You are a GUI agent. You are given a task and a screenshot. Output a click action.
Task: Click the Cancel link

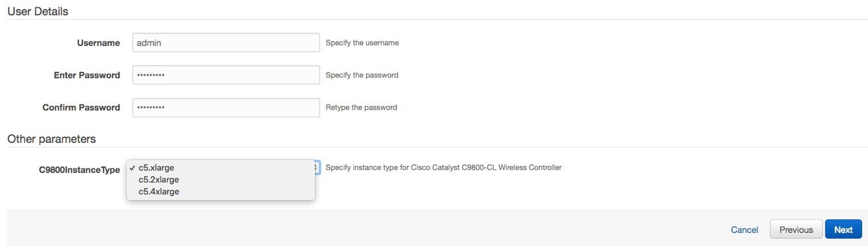click(744, 229)
